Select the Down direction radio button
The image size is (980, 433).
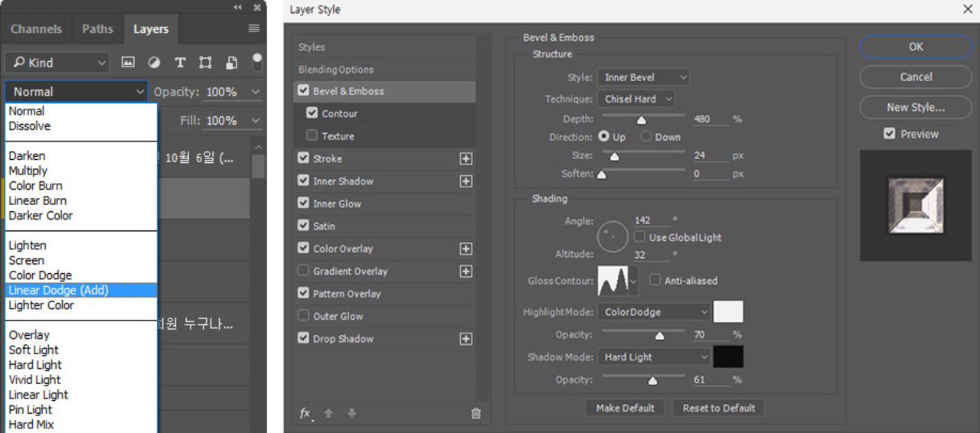pyautogui.click(x=646, y=137)
